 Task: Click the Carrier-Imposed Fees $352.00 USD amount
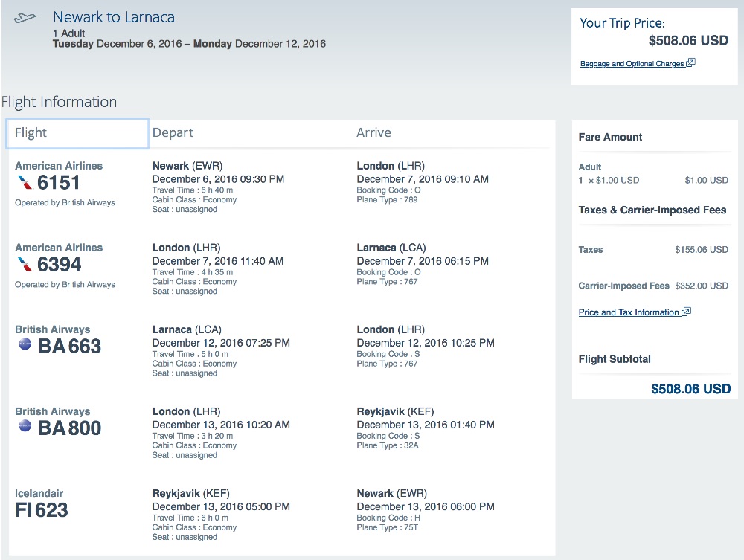click(701, 286)
